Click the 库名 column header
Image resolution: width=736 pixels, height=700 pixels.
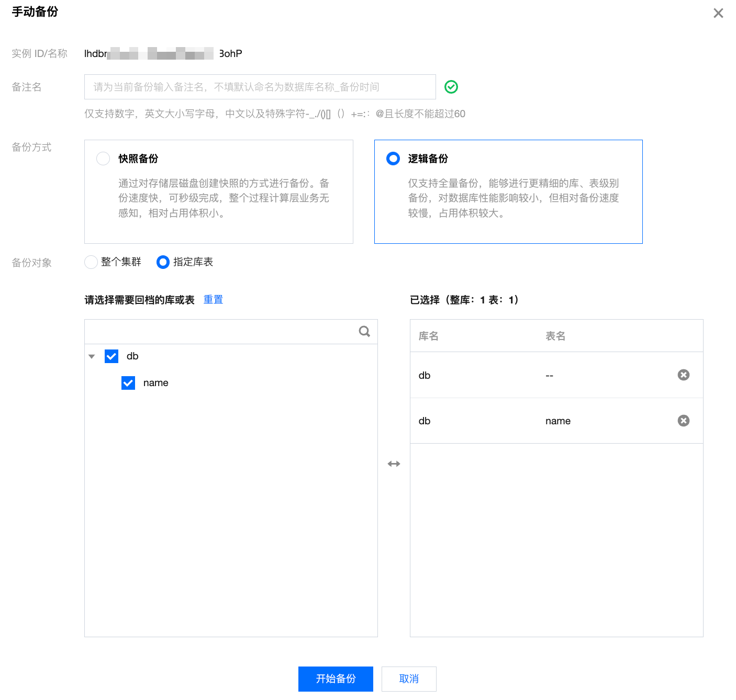tap(428, 336)
